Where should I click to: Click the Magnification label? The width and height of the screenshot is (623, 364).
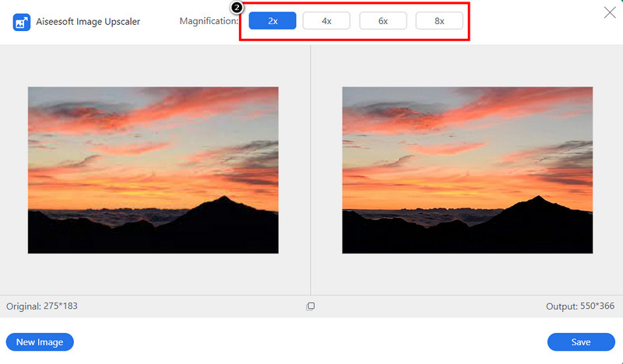coord(209,21)
